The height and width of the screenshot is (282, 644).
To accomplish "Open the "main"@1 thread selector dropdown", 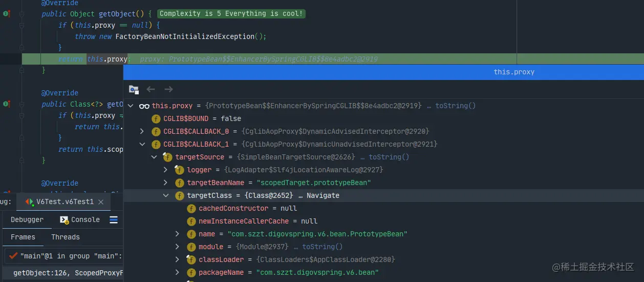I will point(64,255).
